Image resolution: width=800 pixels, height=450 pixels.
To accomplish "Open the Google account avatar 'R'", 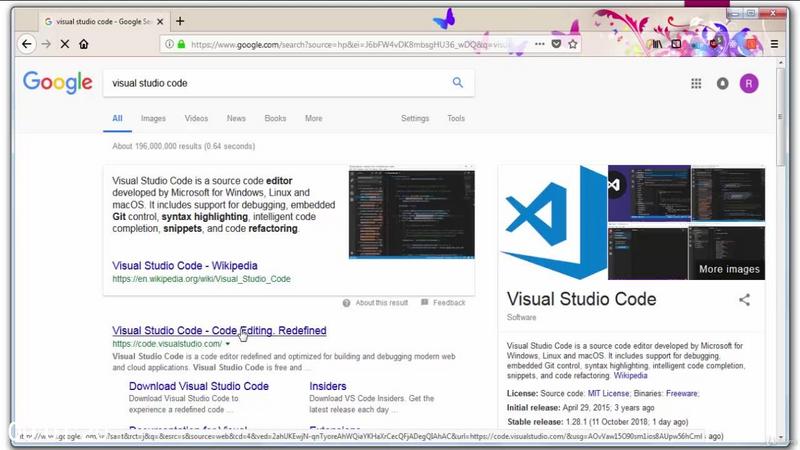I will (749, 83).
